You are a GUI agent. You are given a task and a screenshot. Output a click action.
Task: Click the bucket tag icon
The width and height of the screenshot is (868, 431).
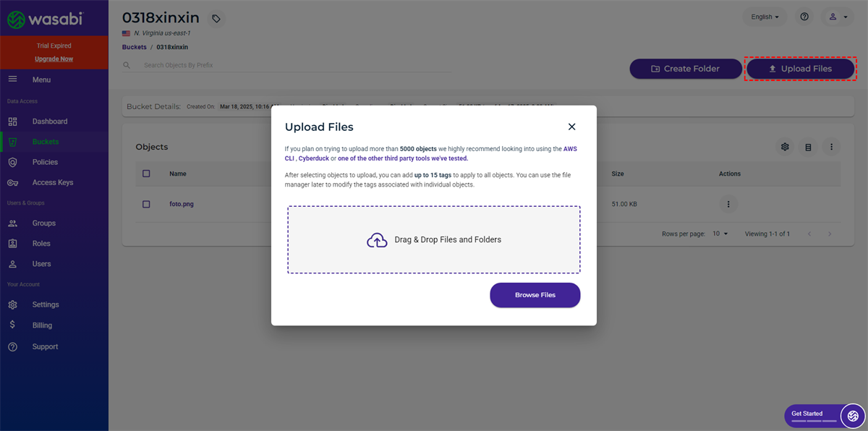(216, 19)
